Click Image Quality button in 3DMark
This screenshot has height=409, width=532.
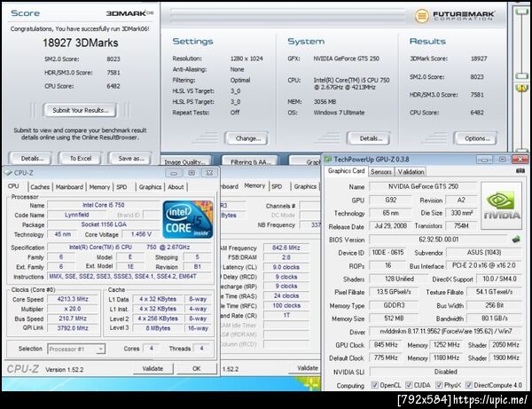click(x=184, y=161)
